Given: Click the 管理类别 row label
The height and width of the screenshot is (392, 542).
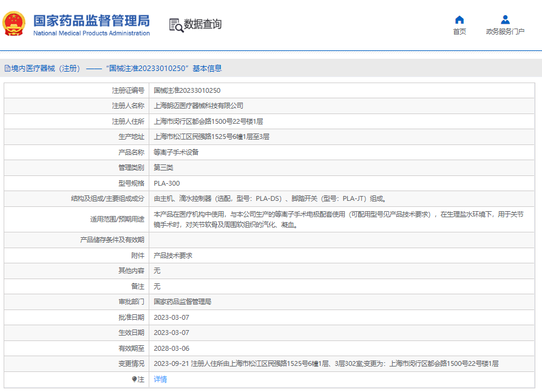Looking at the screenshot, I should pyautogui.click(x=131, y=167).
